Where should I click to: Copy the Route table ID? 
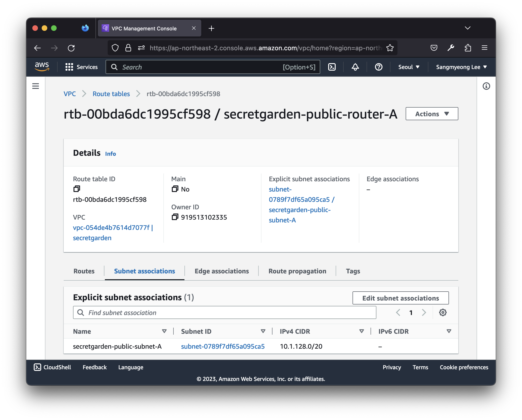click(77, 189)
